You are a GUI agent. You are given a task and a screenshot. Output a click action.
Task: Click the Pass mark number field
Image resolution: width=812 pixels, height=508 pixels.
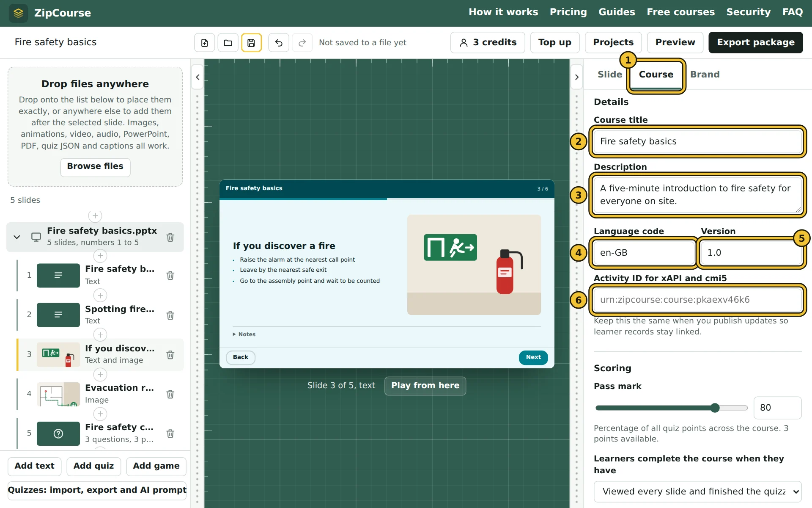[777, 408]
